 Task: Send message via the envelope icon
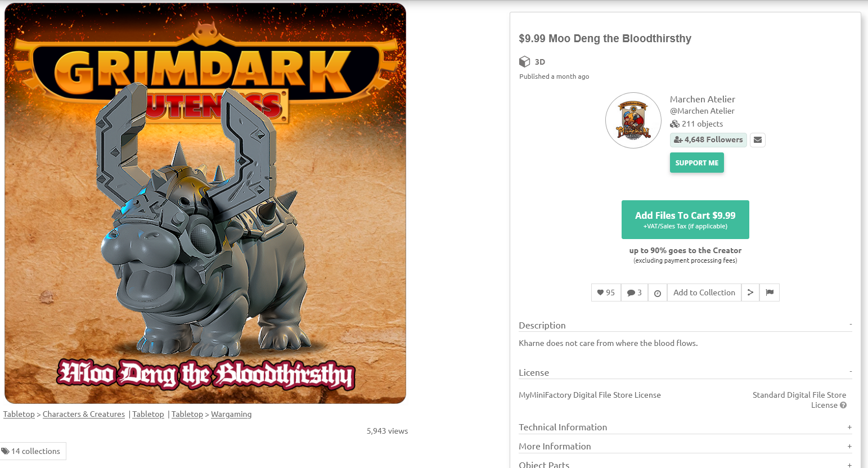pyautogui.click(x=758, y=140)
